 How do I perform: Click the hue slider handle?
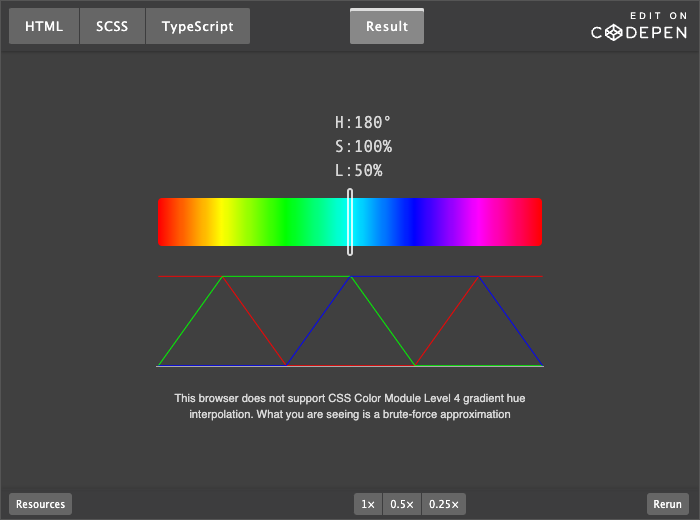tap(350, 222)
